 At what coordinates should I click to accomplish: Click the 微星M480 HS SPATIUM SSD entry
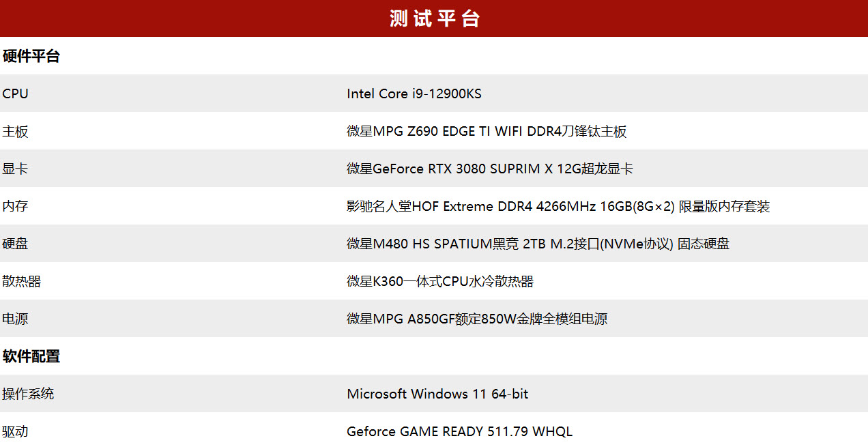click(x=538, y=244)
